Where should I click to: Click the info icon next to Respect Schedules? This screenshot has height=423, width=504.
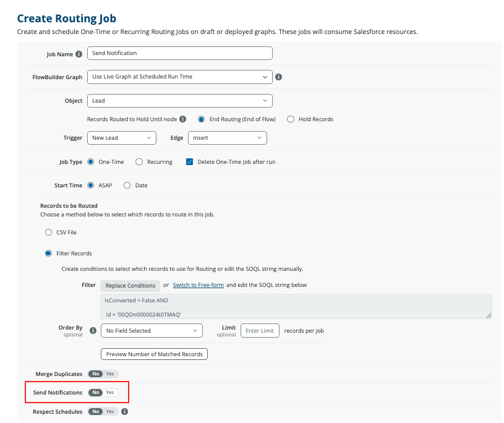coord(125,411)
